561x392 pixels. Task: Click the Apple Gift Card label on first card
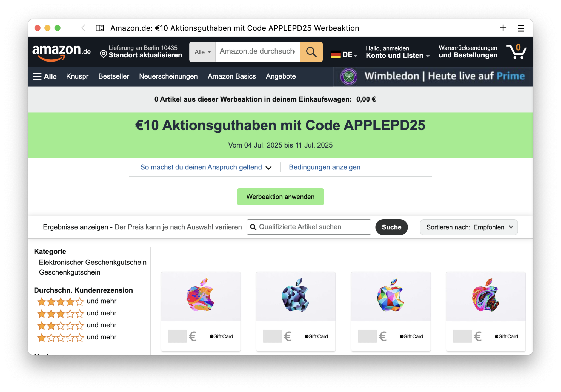tap(221, 336)
